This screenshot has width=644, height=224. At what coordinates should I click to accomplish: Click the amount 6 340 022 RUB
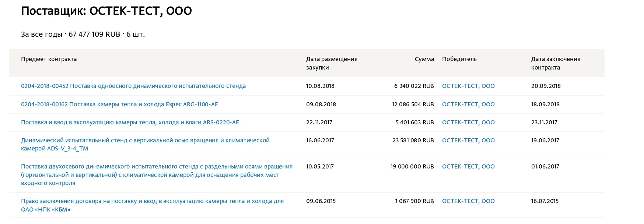[x=414, y=86]
